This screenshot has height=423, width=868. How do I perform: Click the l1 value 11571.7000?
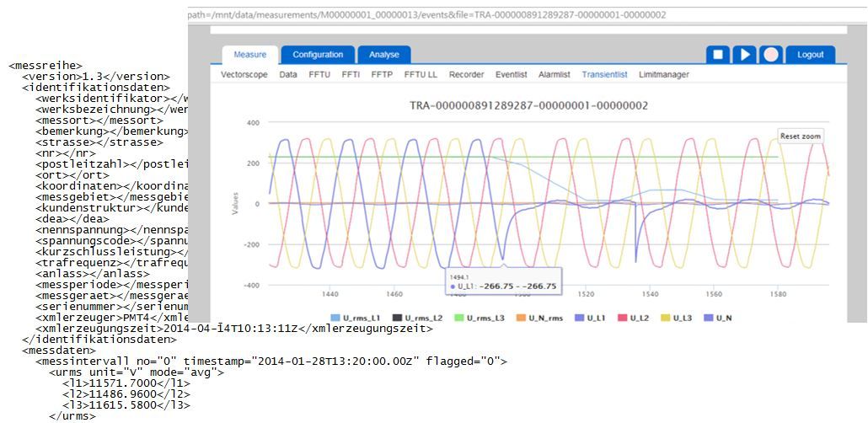126,383
